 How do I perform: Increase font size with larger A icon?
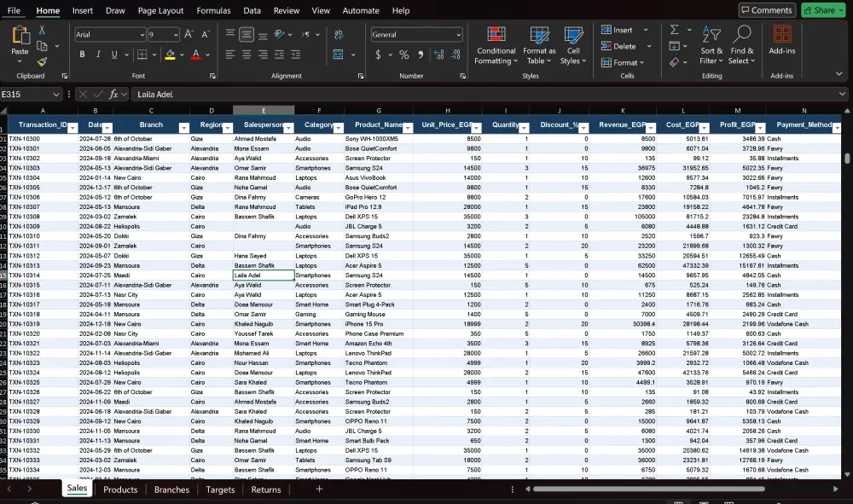click(189, 34)
